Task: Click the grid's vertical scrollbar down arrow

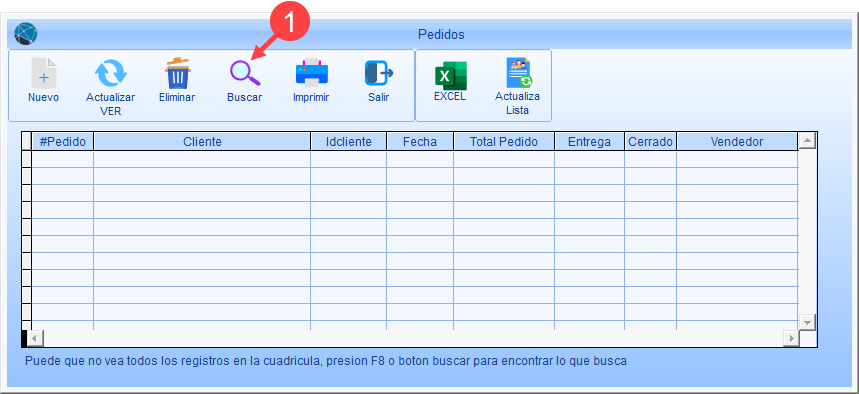Action: tap(807, 322)
